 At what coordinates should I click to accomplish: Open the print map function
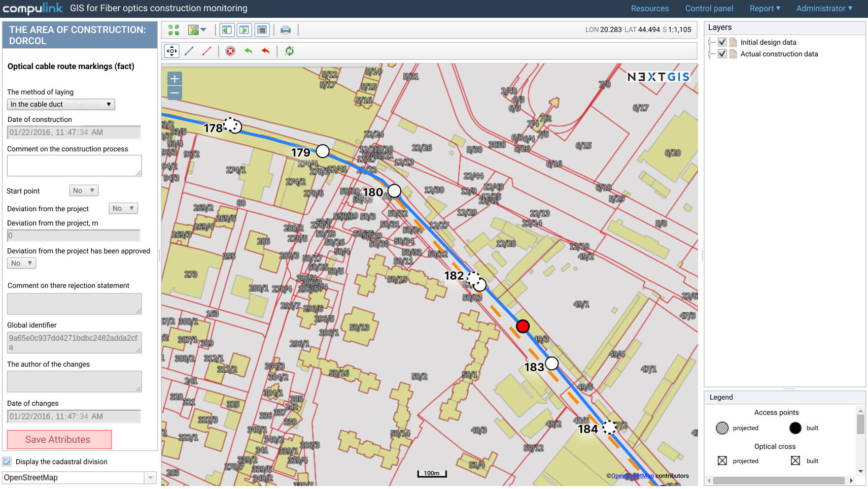(286, 30)
